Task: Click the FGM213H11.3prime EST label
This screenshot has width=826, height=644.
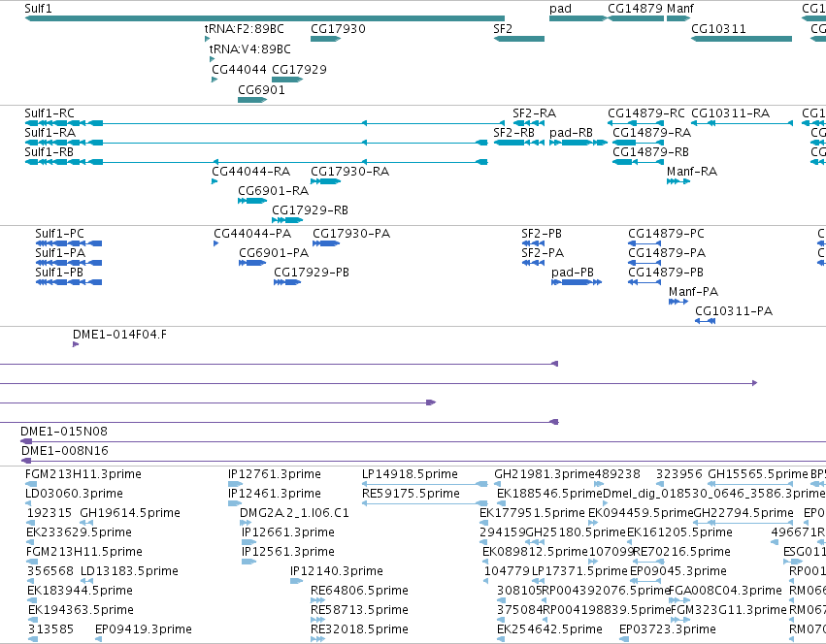Action: tap(83, 474)
